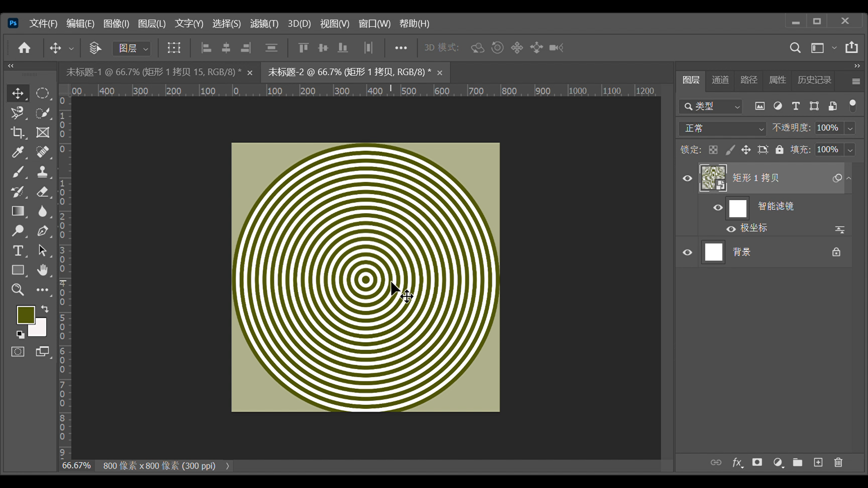868x488 pixels.
Task: Toggle lock all padlock icon
Action: [x=779, y=150]
